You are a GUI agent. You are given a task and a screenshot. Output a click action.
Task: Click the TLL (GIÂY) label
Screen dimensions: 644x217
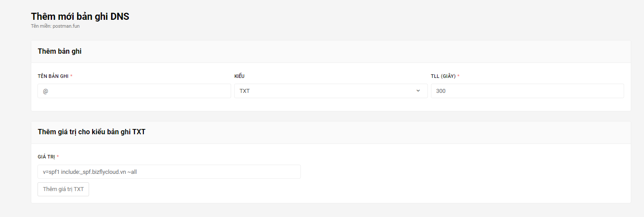[x=443, y=76]
